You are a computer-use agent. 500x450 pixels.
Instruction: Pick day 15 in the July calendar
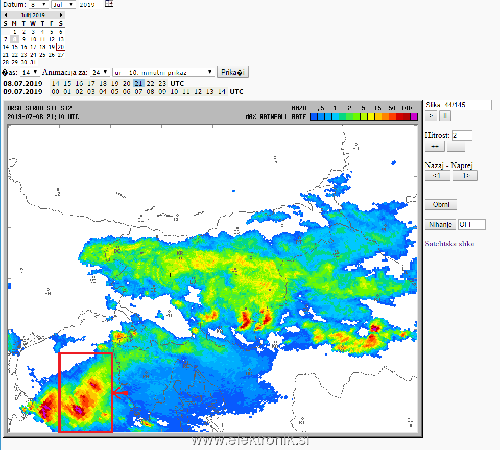click(15, 47)
